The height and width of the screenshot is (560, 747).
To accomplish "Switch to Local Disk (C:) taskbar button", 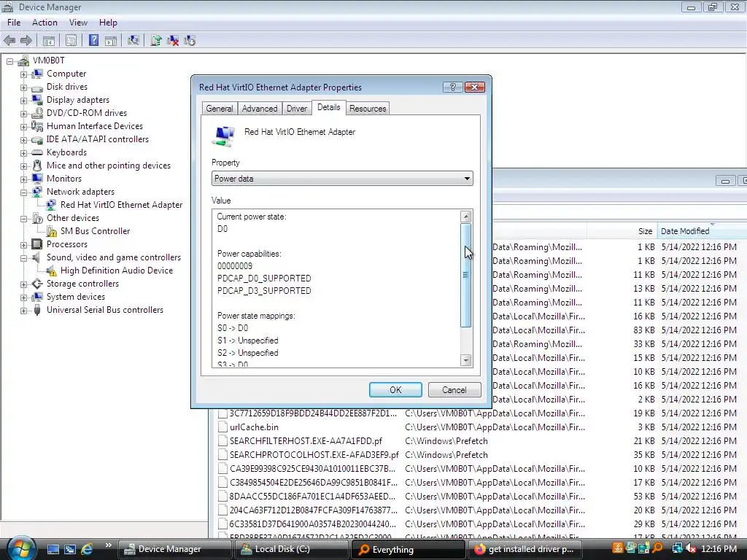I will pos(292,549).
